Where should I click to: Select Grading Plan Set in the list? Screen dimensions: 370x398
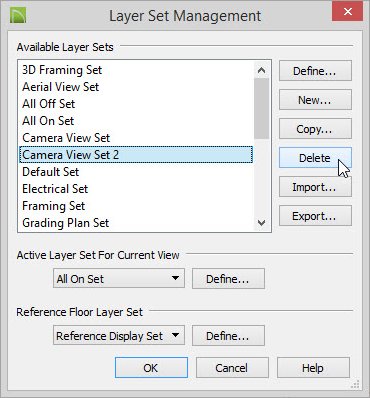point(65,223)
